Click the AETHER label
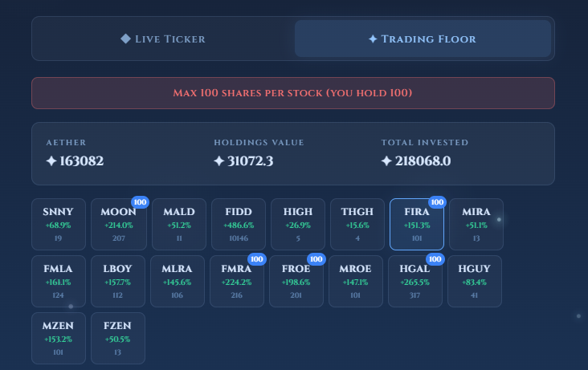The image size is (588, 370). pos(66,142)
